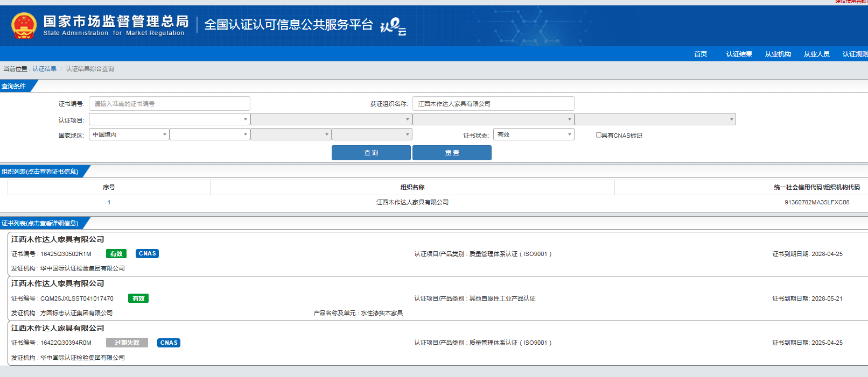Open the province dropdown next to 中国境内
This screenshot has height=377, width=868.
click(209, 134)
